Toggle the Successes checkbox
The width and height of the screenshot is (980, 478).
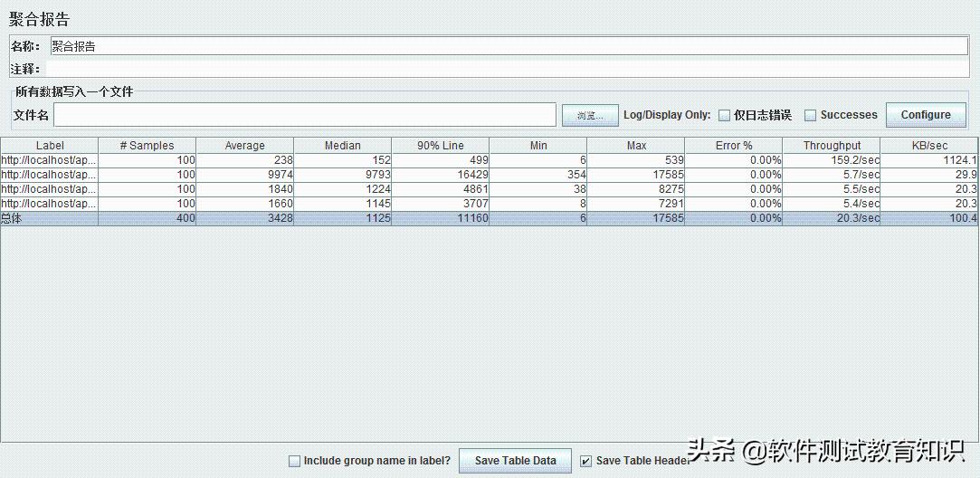811,115
